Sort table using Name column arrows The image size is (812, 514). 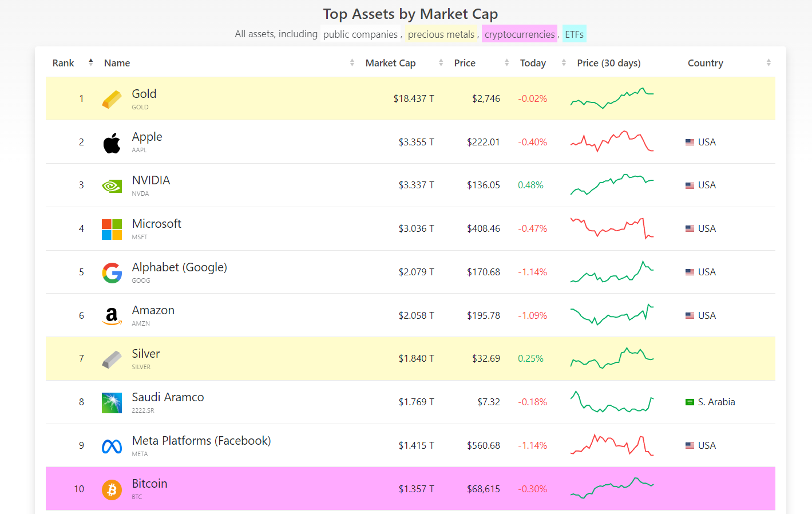pyautogui.click(x=352, y=63)
